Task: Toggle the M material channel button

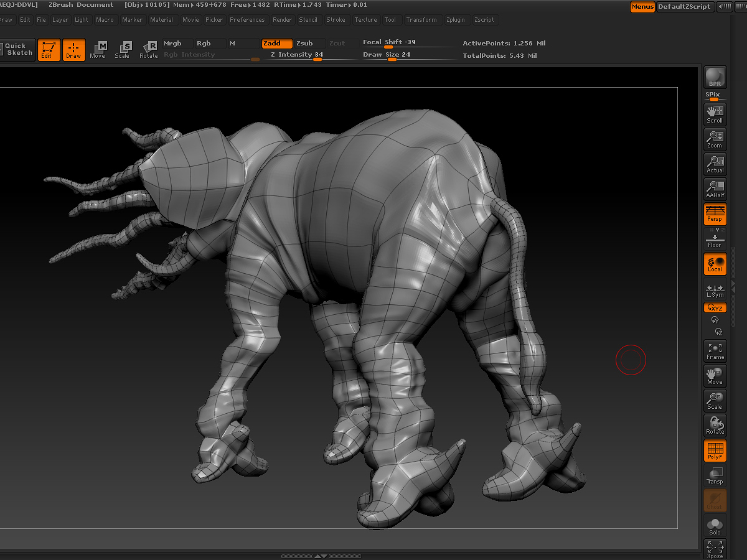Action: (243, 44)
